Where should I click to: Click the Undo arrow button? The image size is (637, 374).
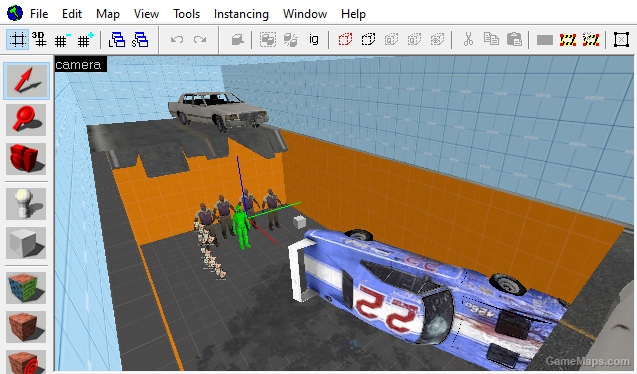coord(177,39)
